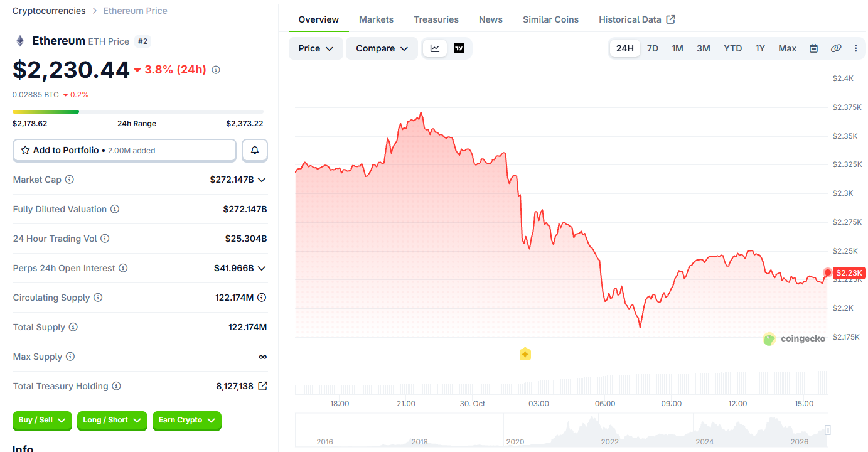Open the Price dropdown
The image size is (868, 452).
(316, 48)
